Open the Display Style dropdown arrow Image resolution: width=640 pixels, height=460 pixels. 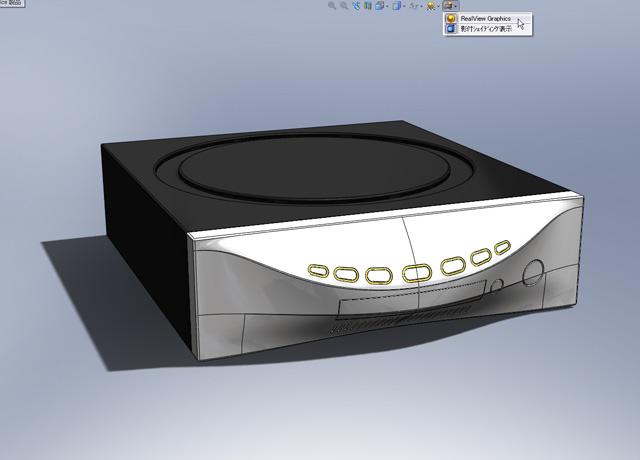coord(404,6)
